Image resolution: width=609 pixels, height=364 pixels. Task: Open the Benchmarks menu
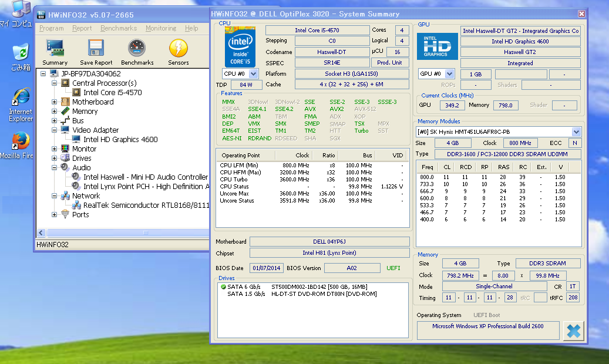tap(119, 28)
